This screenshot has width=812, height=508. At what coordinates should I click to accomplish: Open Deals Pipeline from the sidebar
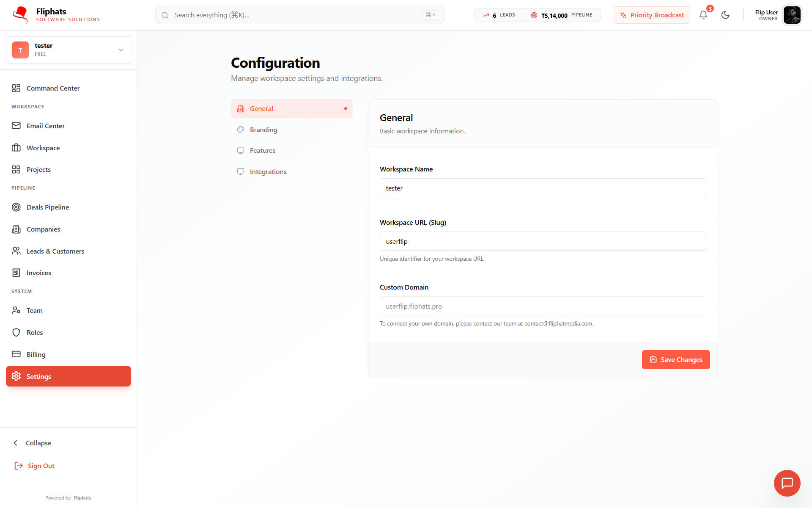click(x=47, y=207)
